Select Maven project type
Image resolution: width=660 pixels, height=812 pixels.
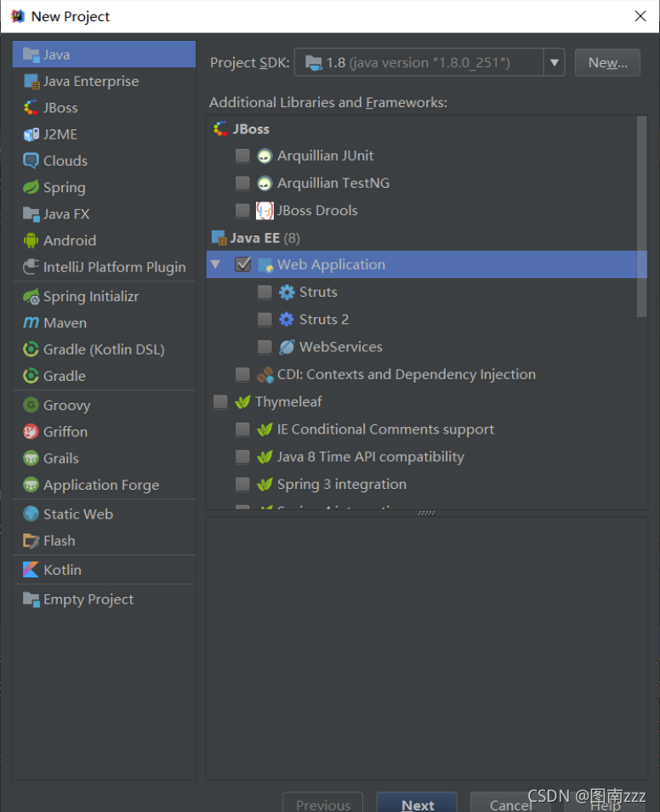[104, 322]
